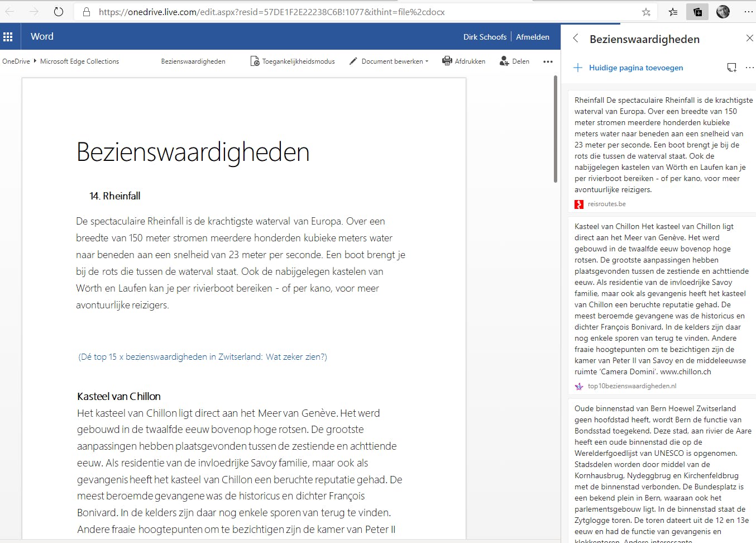Open more Word commands ellipsis

coord(548,61)
